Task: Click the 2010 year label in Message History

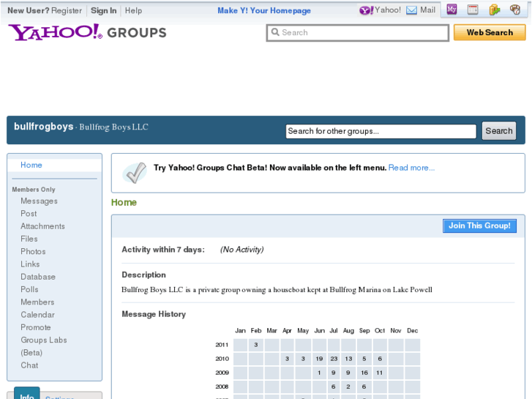Action: (x=222, y=359)
